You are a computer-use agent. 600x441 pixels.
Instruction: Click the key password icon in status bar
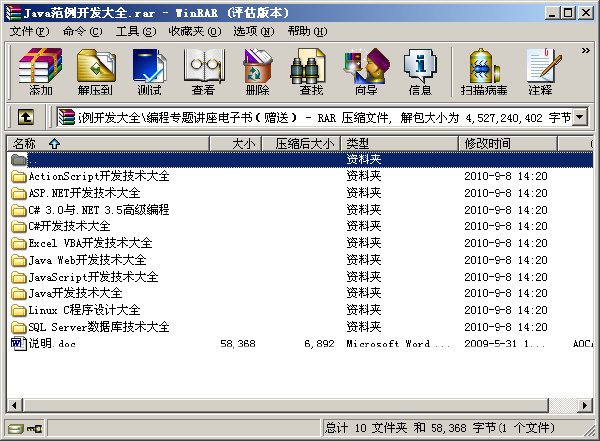coord(34,429)
